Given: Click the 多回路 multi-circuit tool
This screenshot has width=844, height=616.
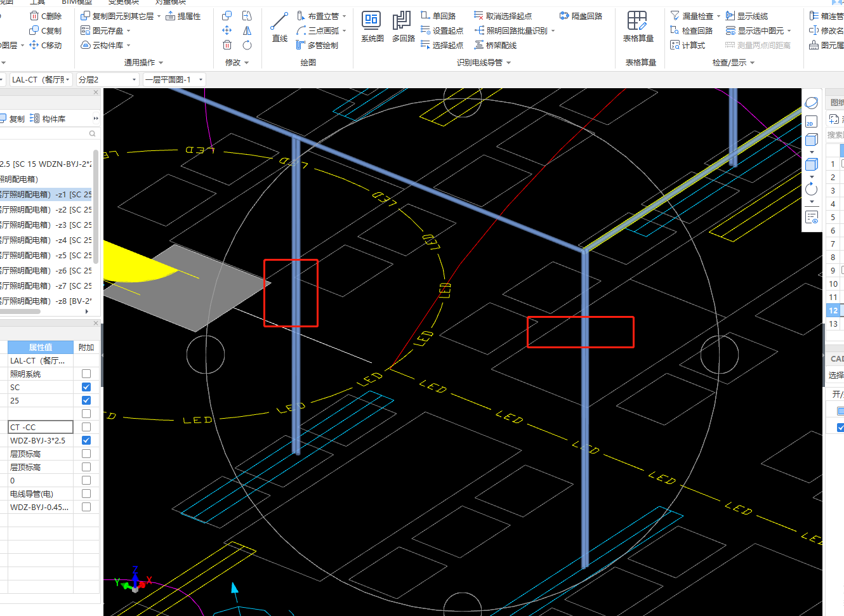Looking at the screenshot, I should pyautogui.click(x=403, y=27).
